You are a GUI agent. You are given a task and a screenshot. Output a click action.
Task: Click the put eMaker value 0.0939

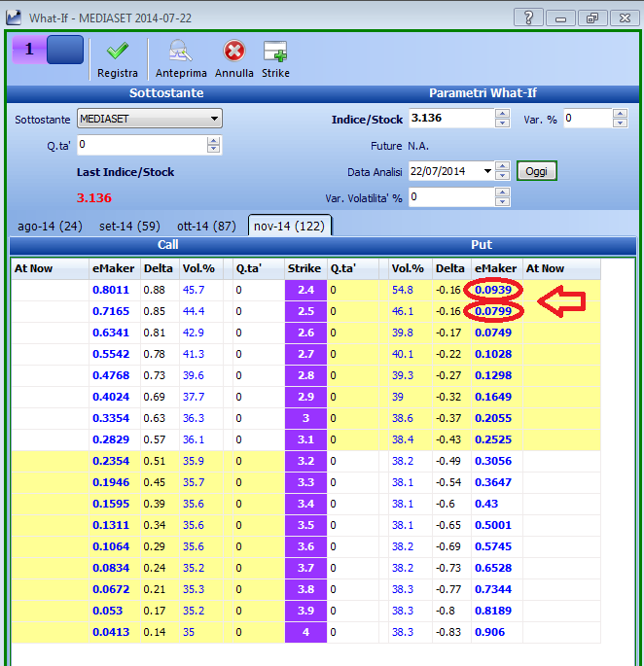point(493,290)
